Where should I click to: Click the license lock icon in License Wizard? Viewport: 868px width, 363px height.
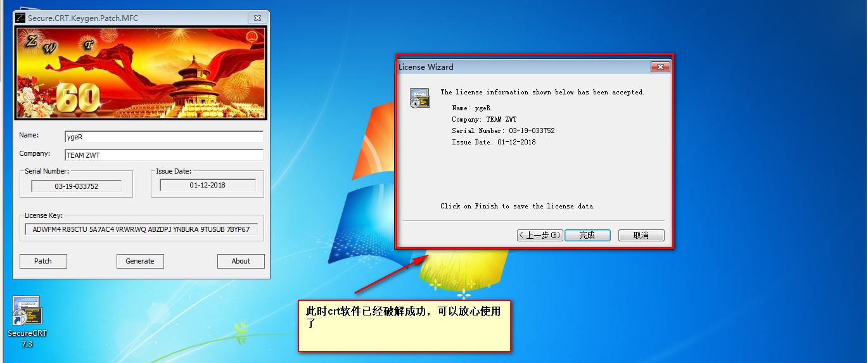(419, 99)
